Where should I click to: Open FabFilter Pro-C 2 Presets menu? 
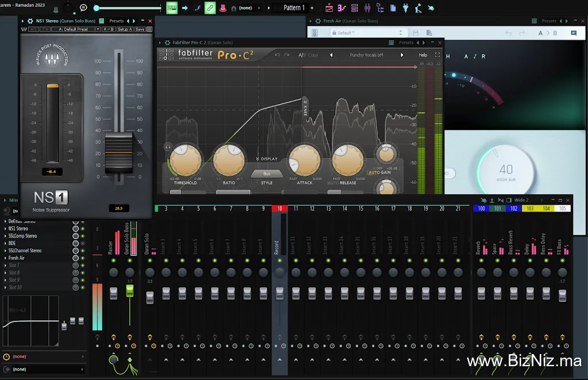coord(406,43)
